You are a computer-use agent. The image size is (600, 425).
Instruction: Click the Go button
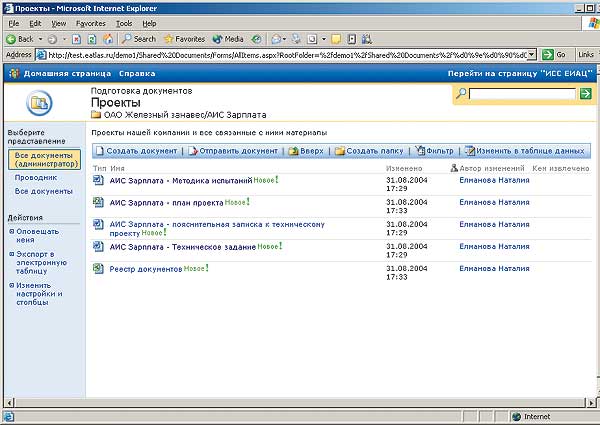pyautogui.click(x=554, y=55)
